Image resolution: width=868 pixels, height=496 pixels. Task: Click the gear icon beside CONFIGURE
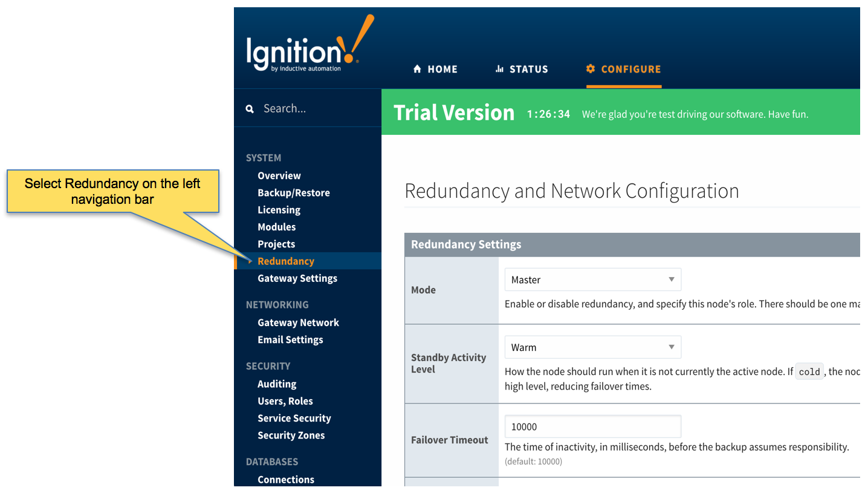591,69
